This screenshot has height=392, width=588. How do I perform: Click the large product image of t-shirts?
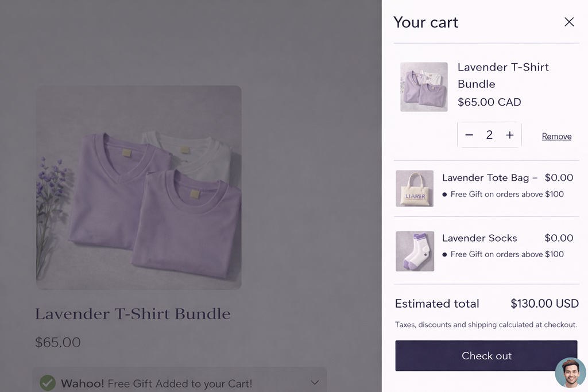[138, 187]
